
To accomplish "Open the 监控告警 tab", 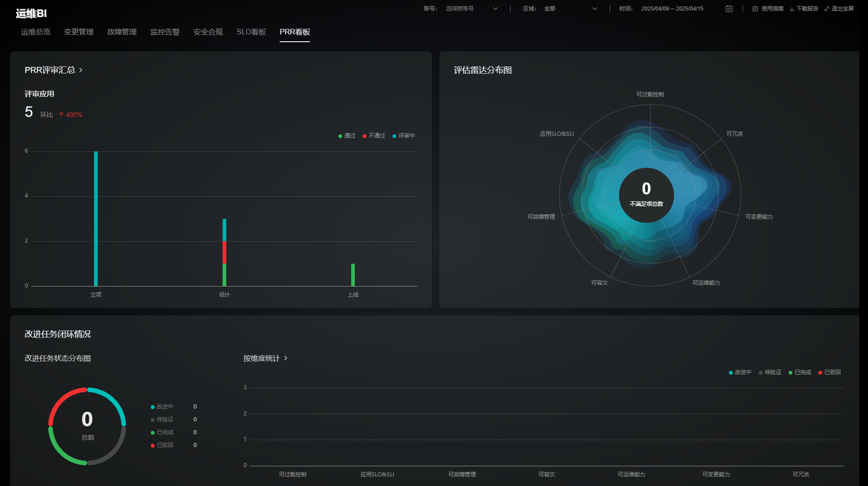I will 165,32.
